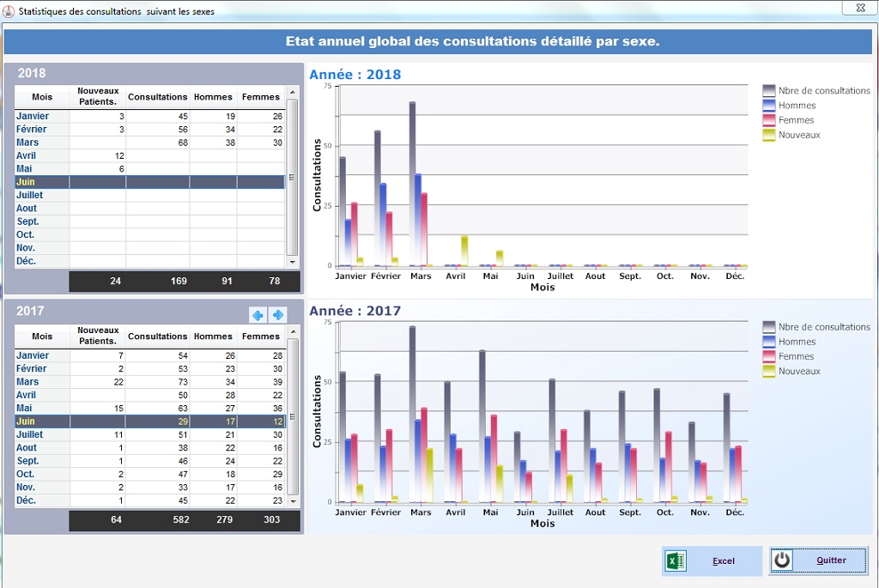Close the statistics window
879x588 pixels.
[853, 8]
